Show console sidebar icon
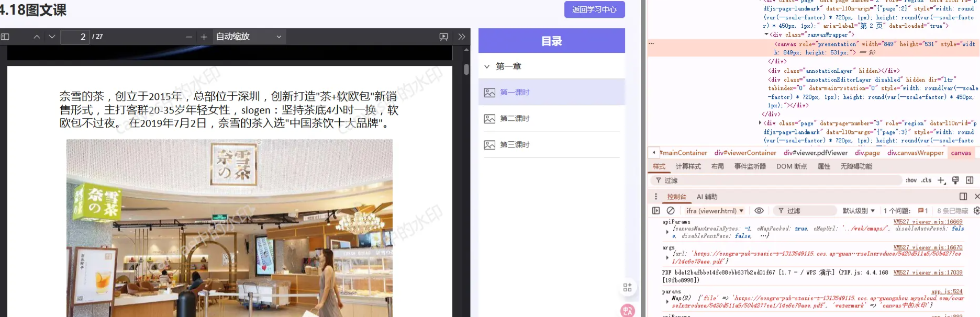The width and height of the screenshot is (980, 317). pyautogui.click(x=656, y=211)
